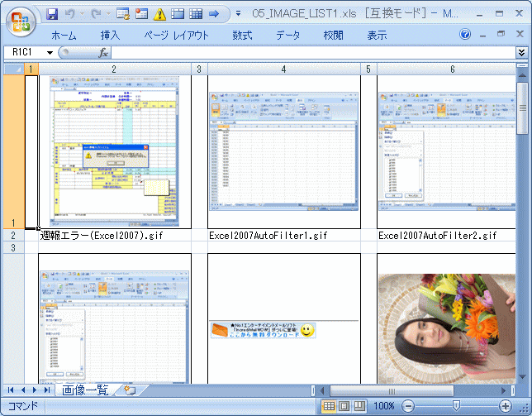Select the Excel2007AutoFilter1 screenshot thumbnail
Image resolution: width=532 pixels, height=416 pixels.
click(284, 151)
